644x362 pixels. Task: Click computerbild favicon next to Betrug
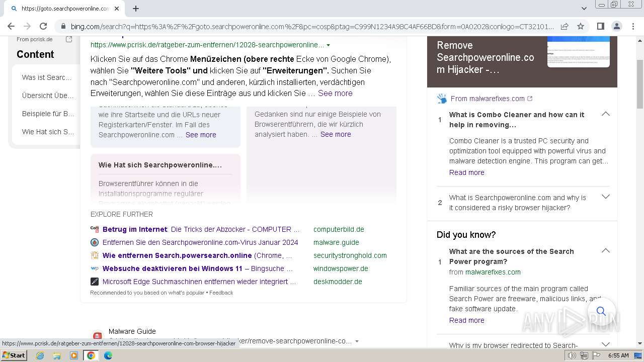95,229
